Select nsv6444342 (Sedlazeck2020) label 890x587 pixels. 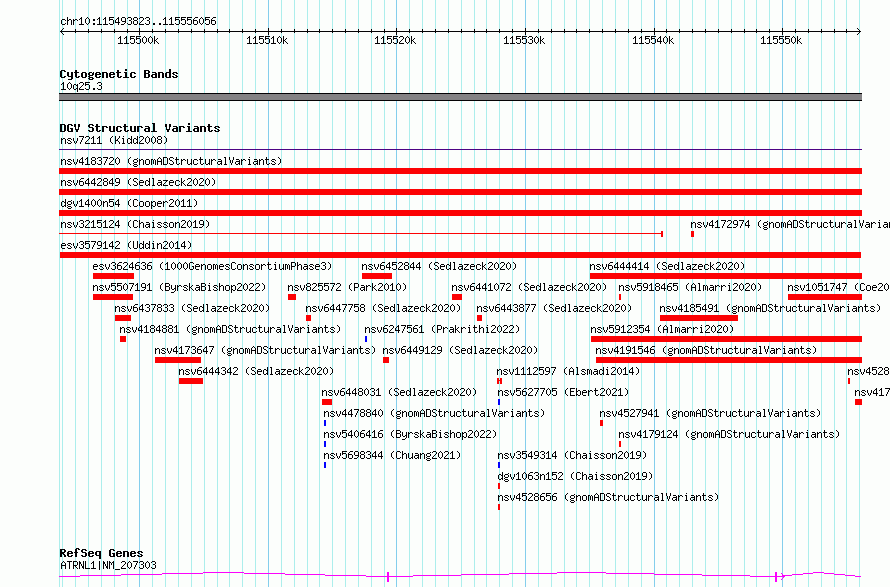(x=256, y=371)
